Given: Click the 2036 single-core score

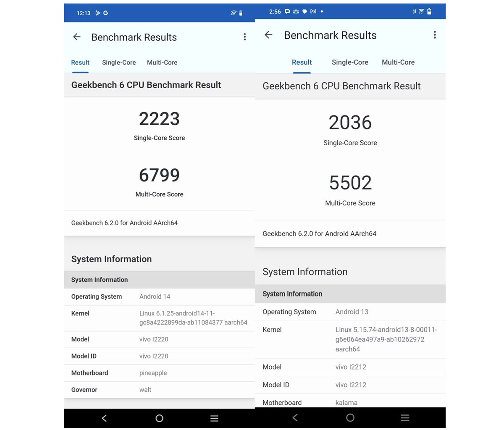Looking at the screenshot, I should point(350,123).
